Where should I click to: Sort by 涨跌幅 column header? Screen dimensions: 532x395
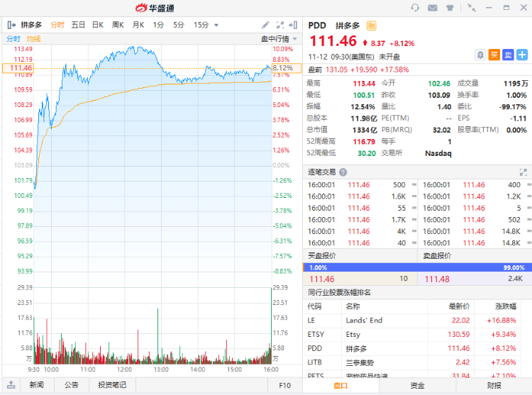[x=506, y=306]
